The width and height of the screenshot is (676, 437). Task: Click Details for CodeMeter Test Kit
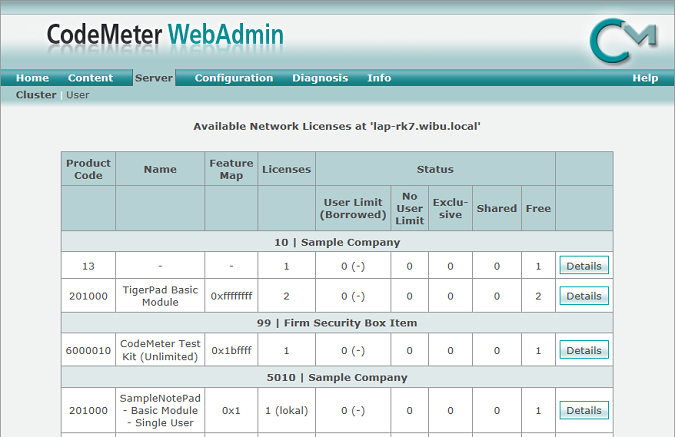584,350
